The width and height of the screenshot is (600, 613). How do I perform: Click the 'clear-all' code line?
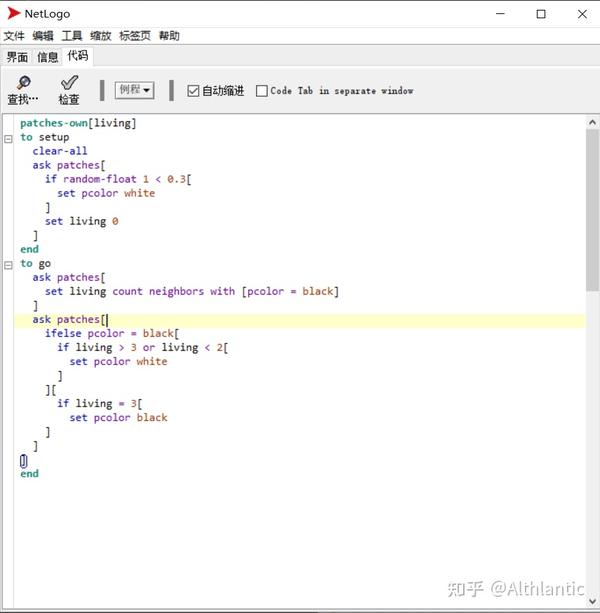pos(60,151)
